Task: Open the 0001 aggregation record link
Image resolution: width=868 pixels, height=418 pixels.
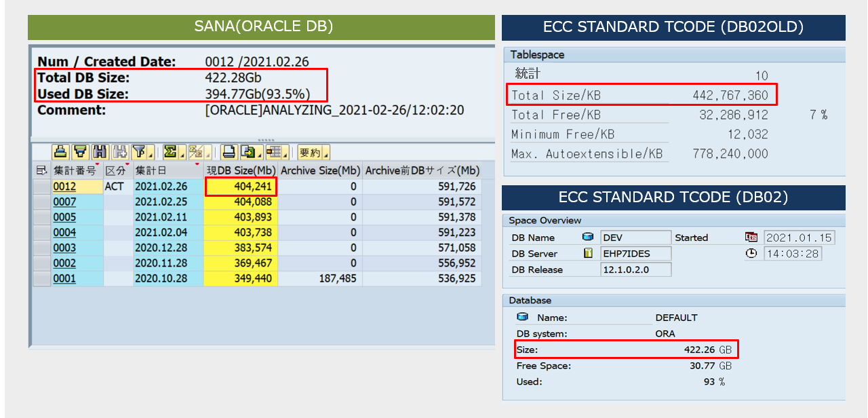Action: (x=64, y=279)
